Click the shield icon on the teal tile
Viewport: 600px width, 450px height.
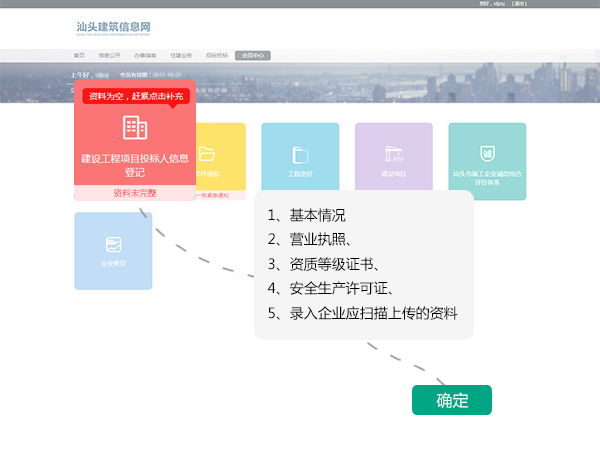pos(487,153)
